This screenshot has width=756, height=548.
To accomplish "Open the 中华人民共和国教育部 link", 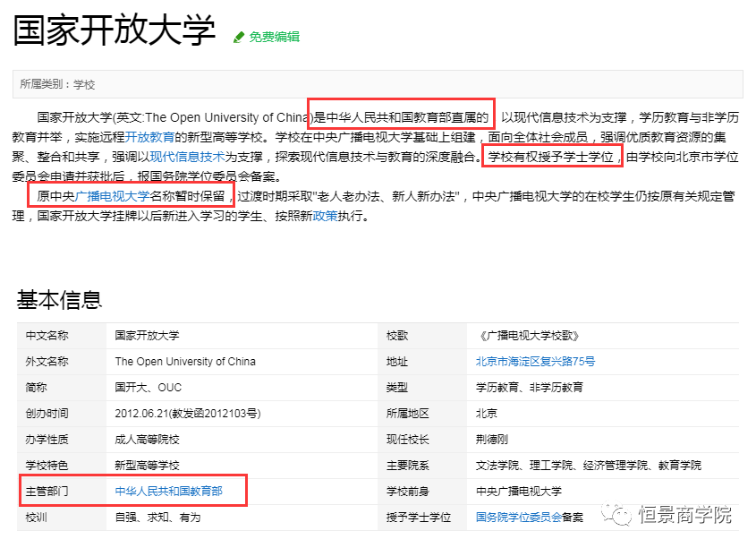I will point(169,491).
